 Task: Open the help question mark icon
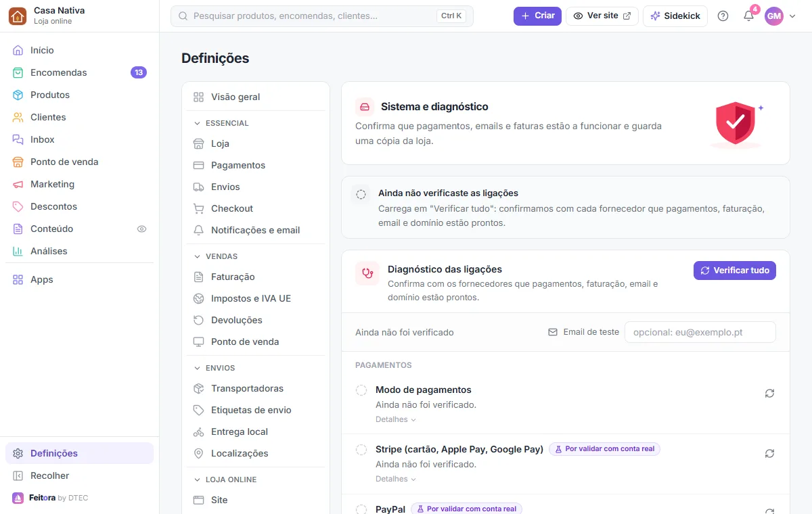coord(723,16)
